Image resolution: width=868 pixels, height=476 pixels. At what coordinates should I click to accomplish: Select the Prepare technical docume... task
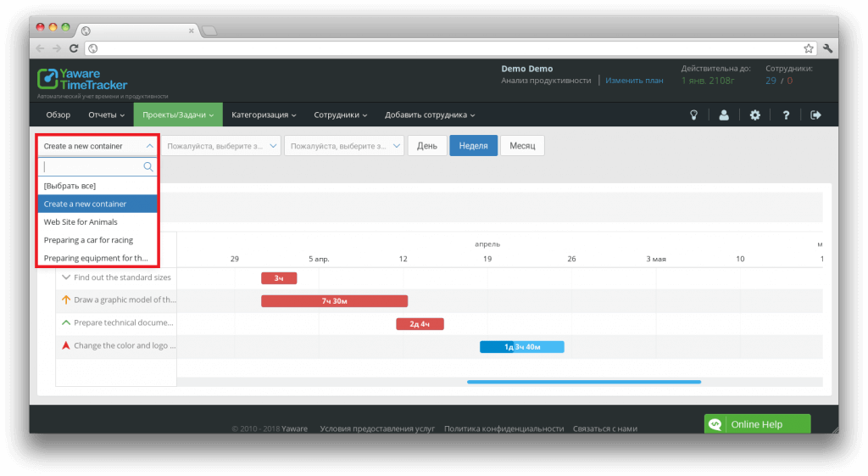click(x=124, y=322)
